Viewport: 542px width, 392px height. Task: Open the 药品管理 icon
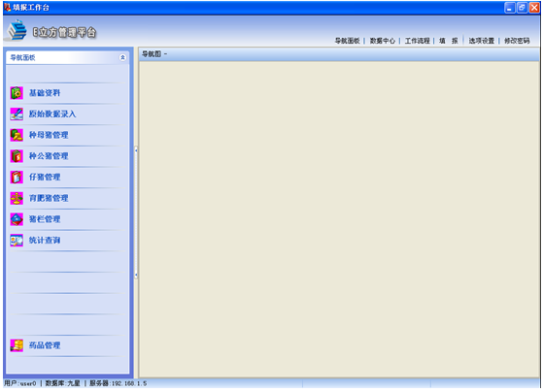(17, 345)
